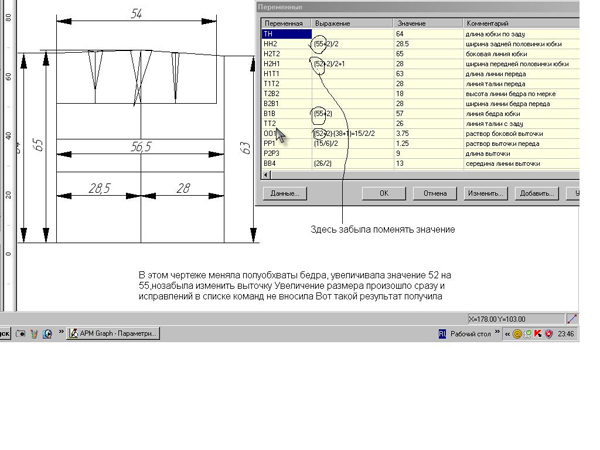This screenshot has width=600, height=450.
Task: Click the red line icon in status bar
Action: coord(572,319)
